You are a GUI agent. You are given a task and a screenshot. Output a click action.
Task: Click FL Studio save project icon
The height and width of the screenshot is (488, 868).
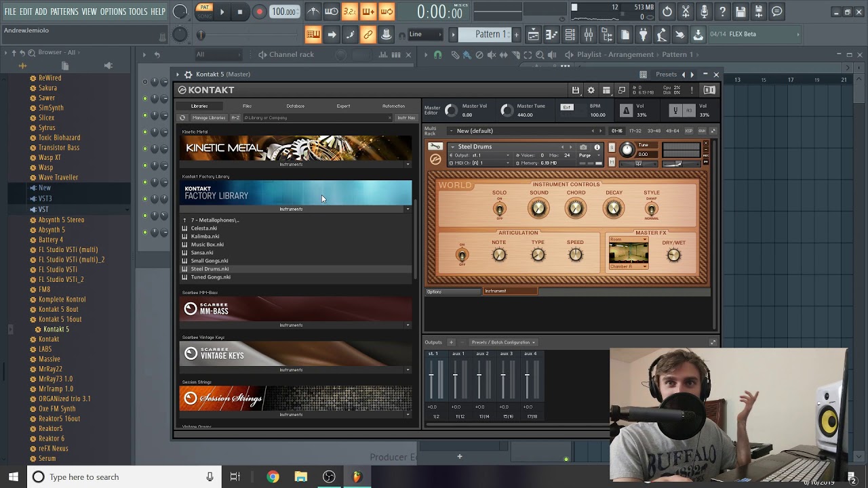coord(741,12)
